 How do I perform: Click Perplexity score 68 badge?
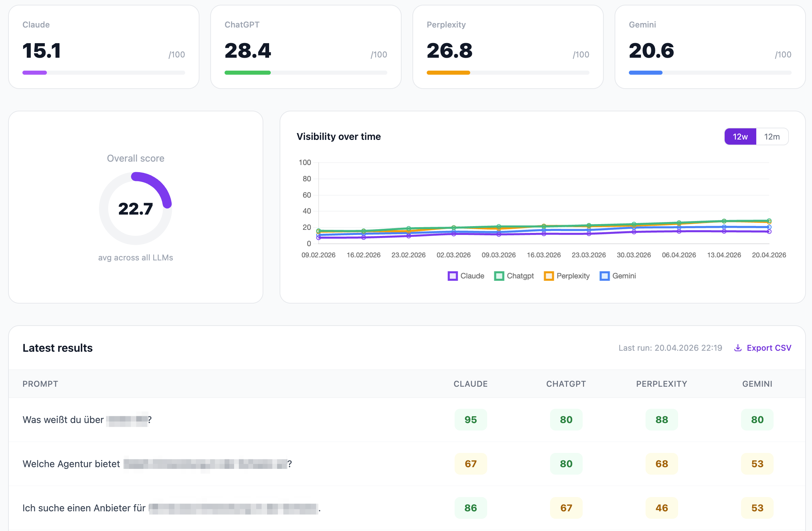click(x=661, y=464)
